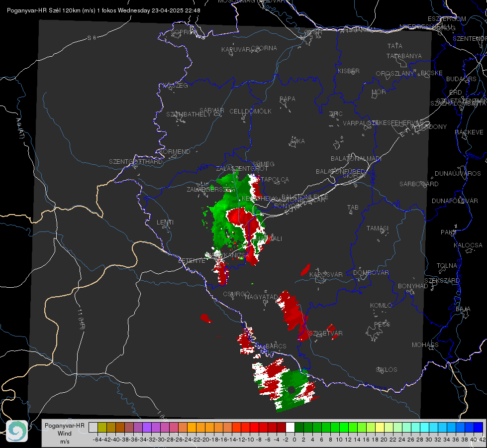Click the TAPOLCA city label
487x448 pixels.
275,179
